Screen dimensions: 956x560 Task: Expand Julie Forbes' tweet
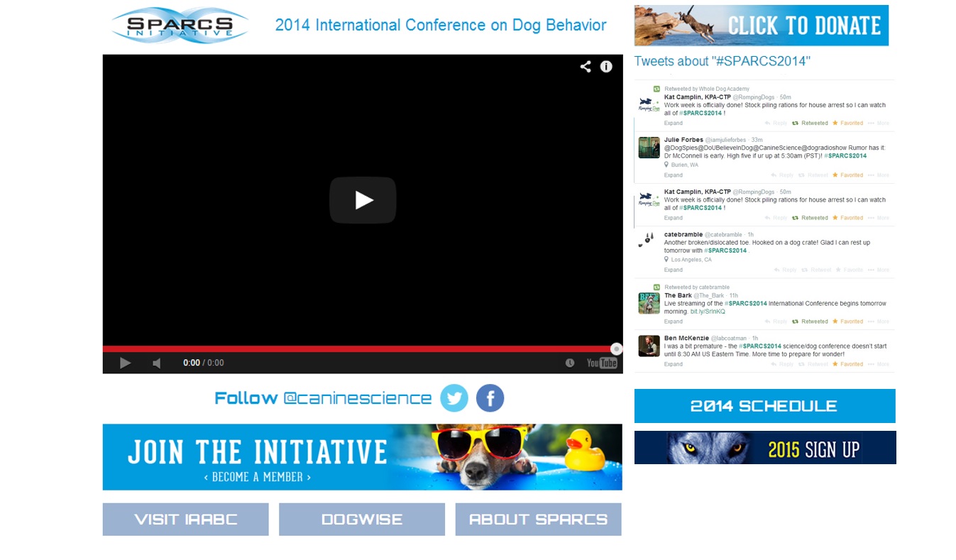point(674,175)
